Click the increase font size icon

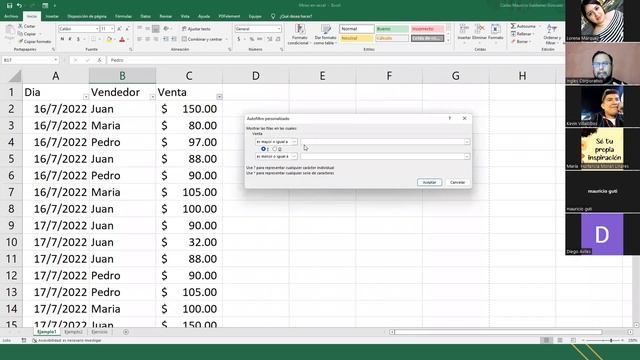(x=119, y=29)
